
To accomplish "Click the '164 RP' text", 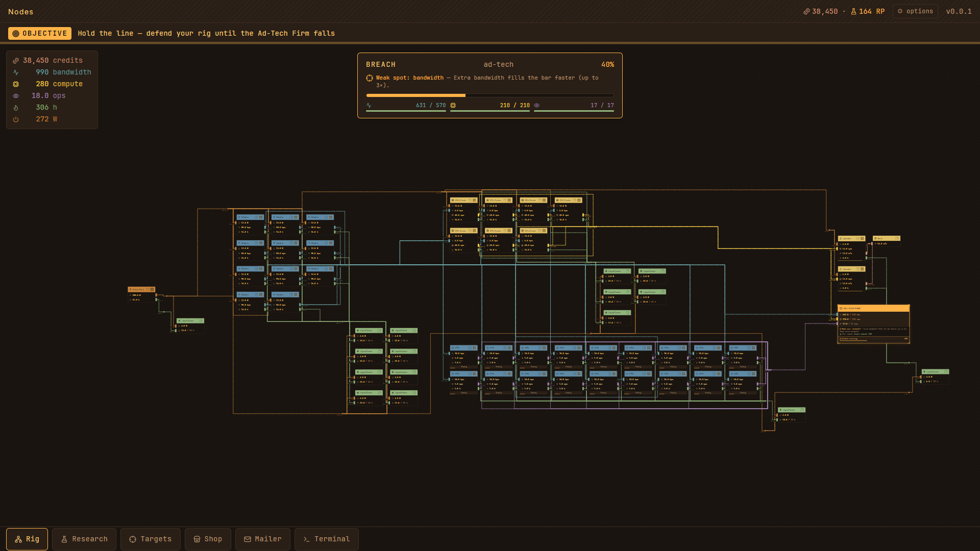I will point(872,11).
